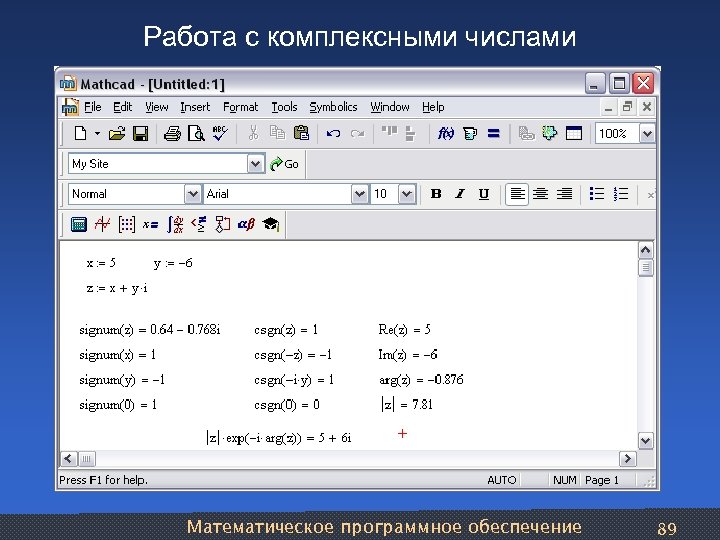This screenshot has height=540, width=720.
Task: Toggle Bold formatting
Action: click(x=436, y=194)
